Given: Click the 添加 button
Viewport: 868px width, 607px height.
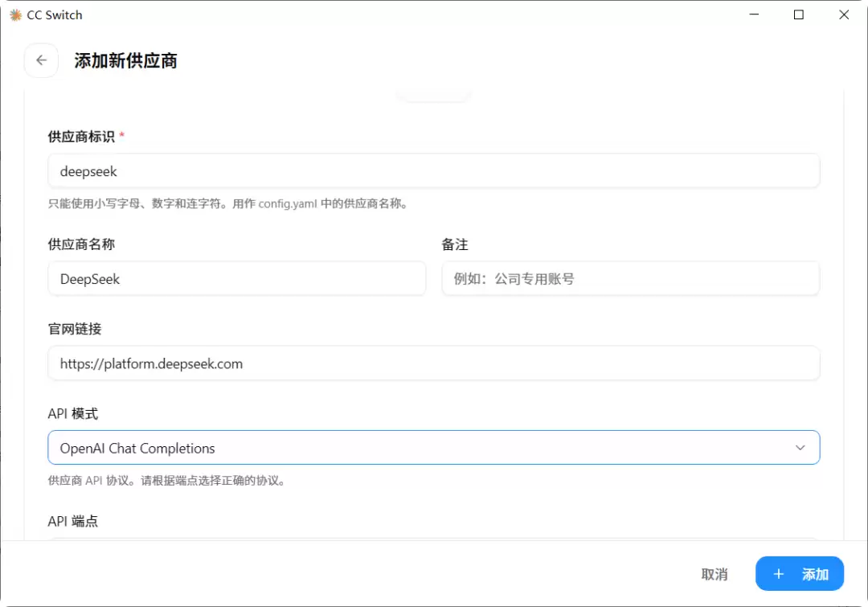Looking at the screenshot, I should [x=800, y=574].
